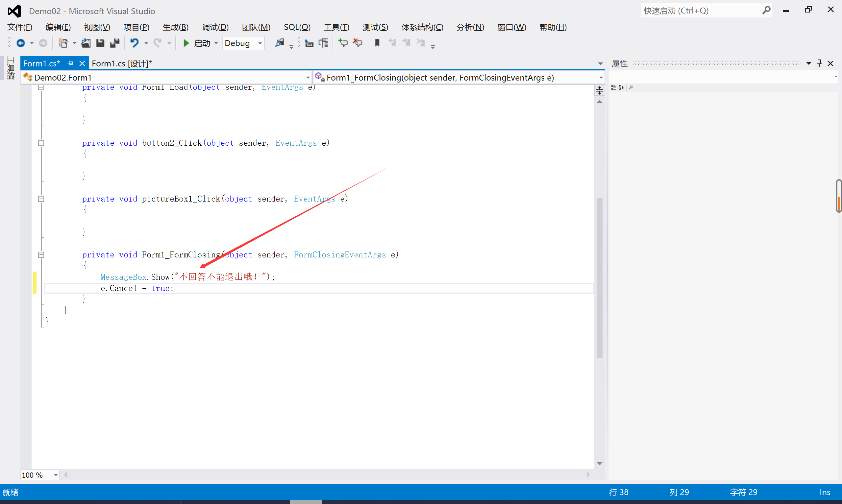Close the Properties panel

[830, 63]
